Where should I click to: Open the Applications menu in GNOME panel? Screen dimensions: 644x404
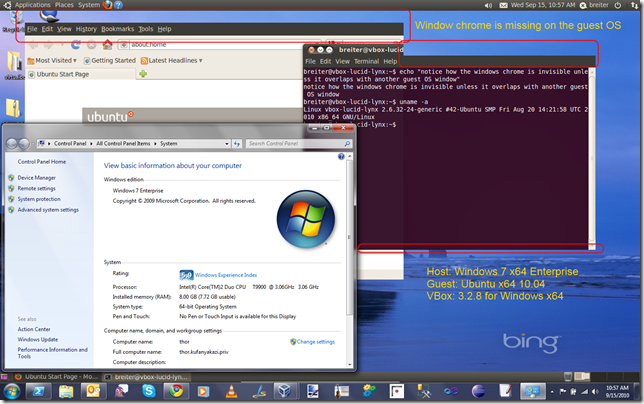click(33, 5)
